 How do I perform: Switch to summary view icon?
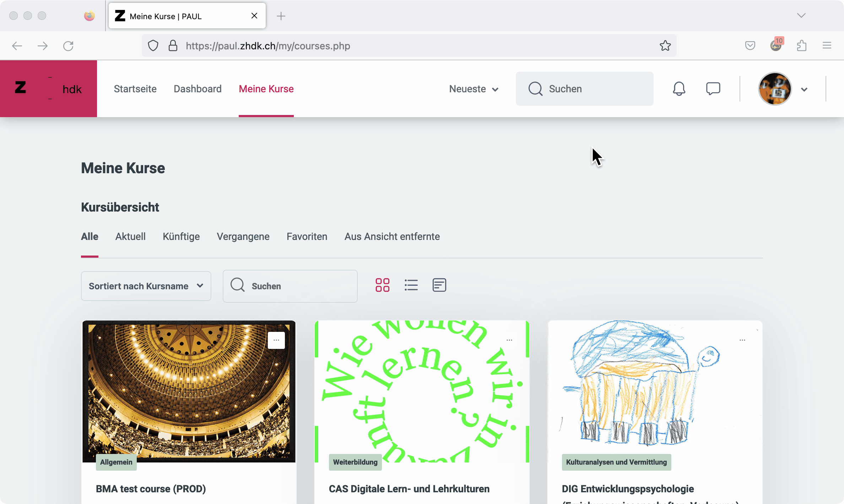(x=439, y=285)
